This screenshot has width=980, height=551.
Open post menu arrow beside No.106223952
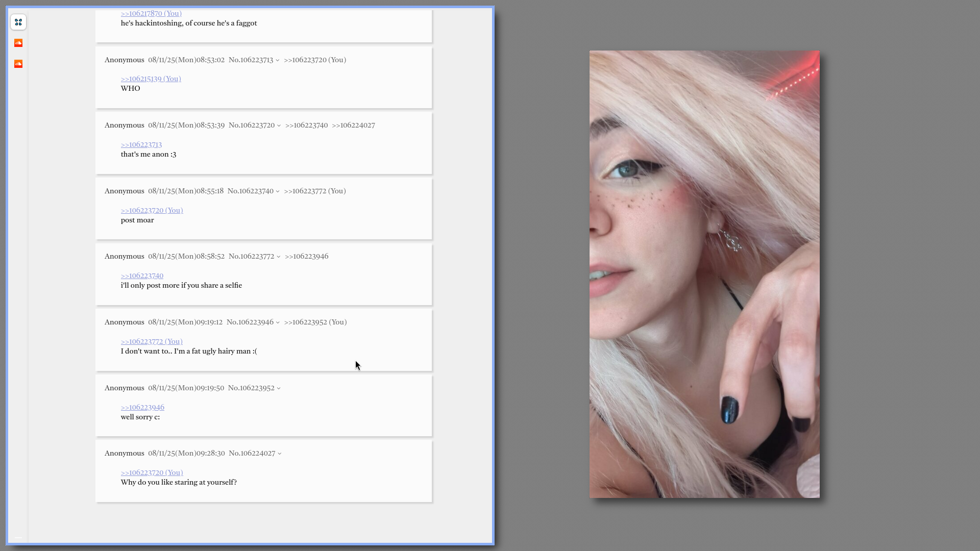coord(279,388)
